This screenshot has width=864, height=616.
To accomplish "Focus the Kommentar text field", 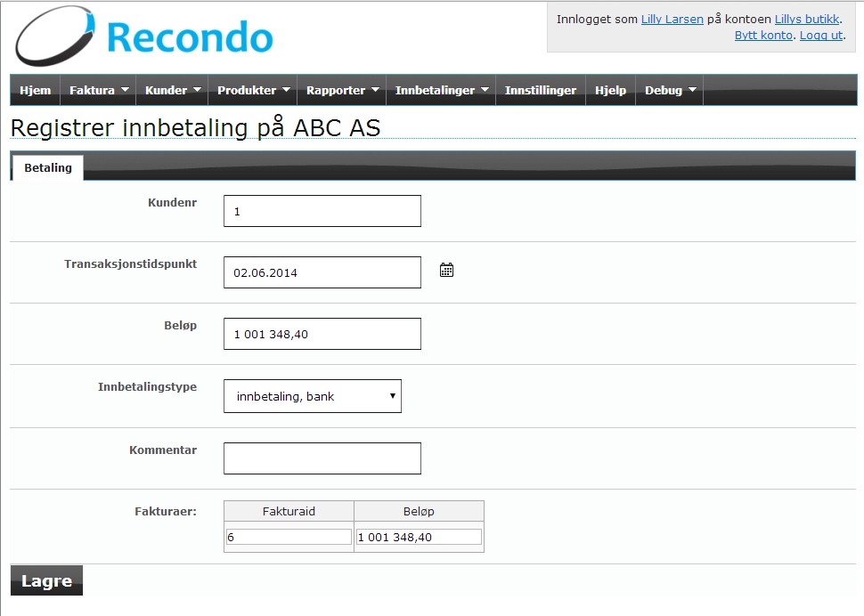I will click(x=322, y=458).
